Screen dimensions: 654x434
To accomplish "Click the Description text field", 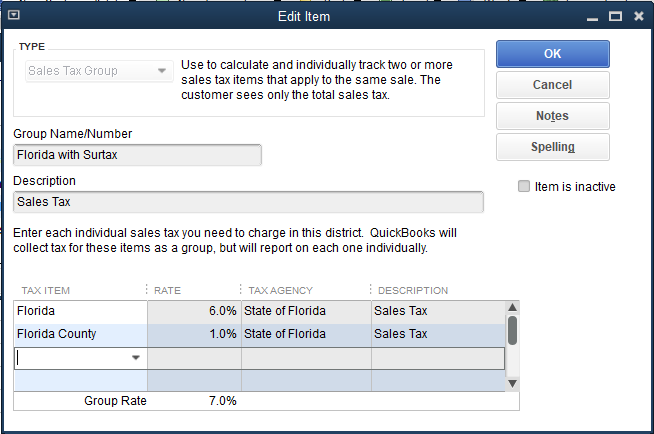I will 248,202.
